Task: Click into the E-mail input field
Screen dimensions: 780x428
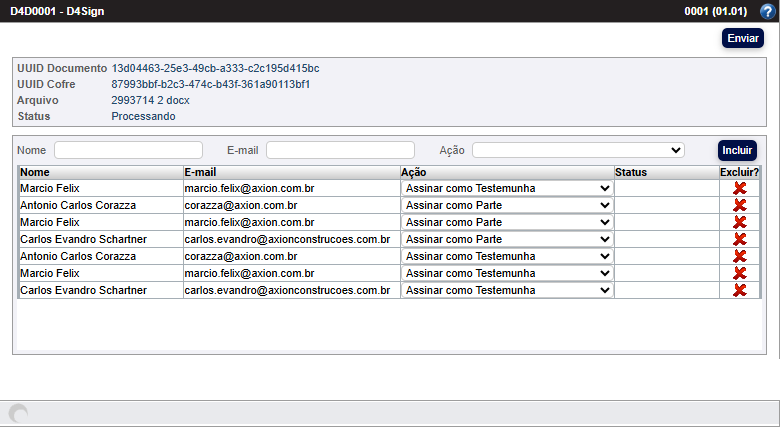Action: 340,150
